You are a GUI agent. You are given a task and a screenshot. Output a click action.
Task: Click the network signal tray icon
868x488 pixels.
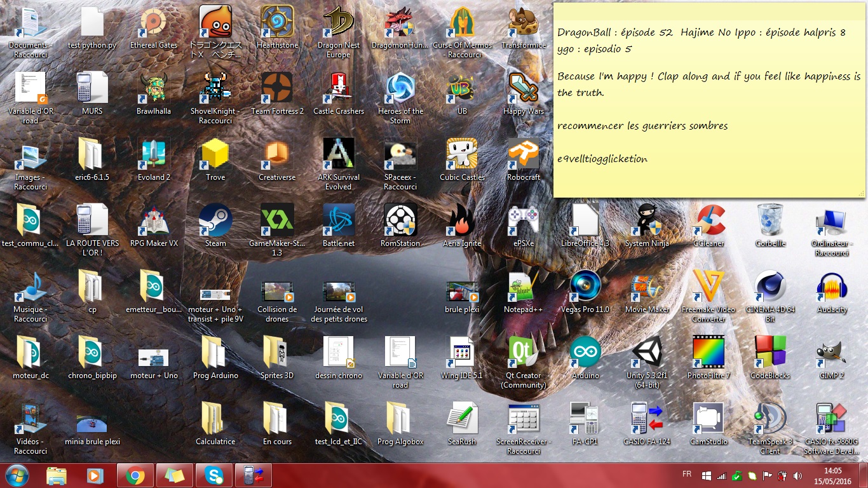[x=721, y=475]
